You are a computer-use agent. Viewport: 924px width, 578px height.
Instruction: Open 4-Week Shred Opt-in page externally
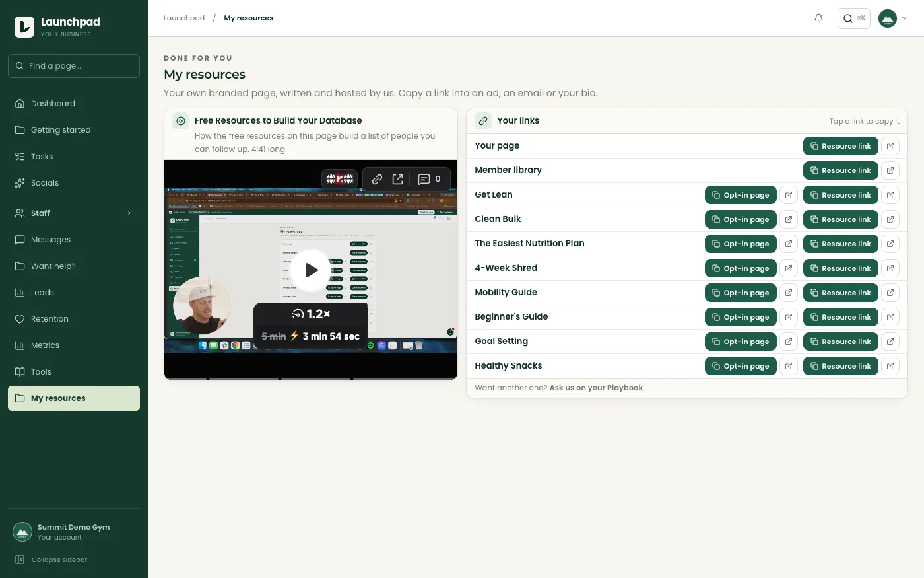coord(789,268)
